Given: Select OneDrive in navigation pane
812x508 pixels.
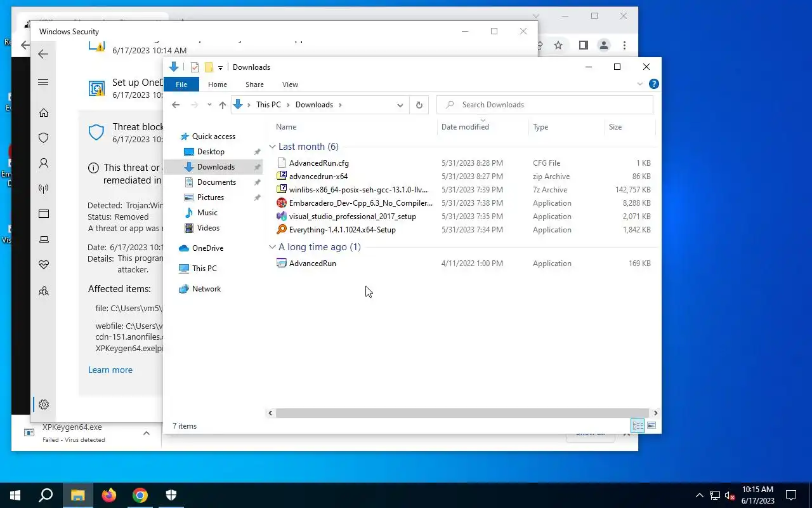Looking at the screenshot, I should (x=207, y=248).
